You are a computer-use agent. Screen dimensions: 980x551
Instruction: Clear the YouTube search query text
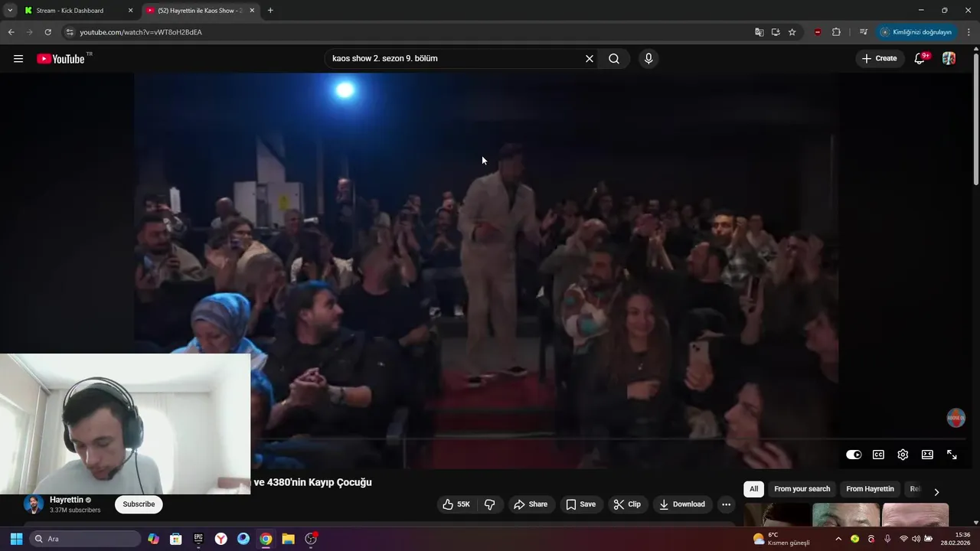(x=590, y=59)
